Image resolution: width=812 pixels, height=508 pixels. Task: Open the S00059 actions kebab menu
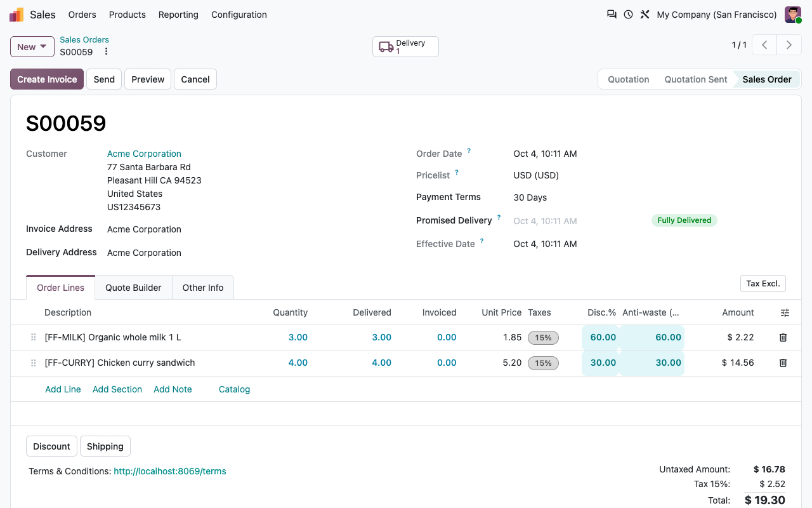(x=106, y=52)
